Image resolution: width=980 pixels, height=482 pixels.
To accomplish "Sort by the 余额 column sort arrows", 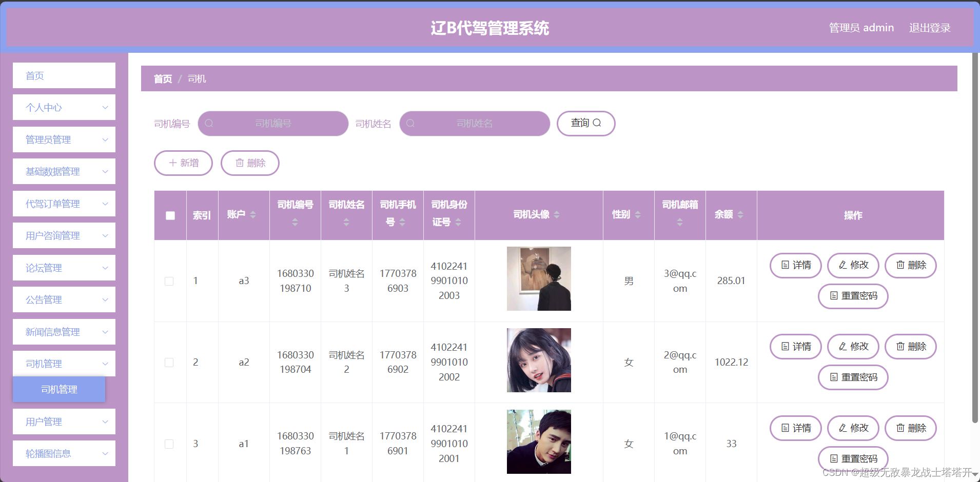I will coord(740,215).
